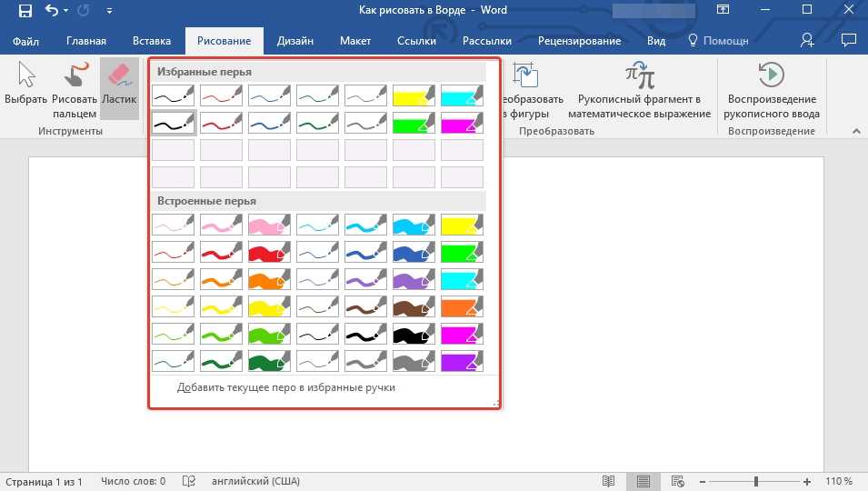Click Добавить текущее перо в избранные ручки
868x491 pixels.
pyautogui.click(x=286, y=387)
